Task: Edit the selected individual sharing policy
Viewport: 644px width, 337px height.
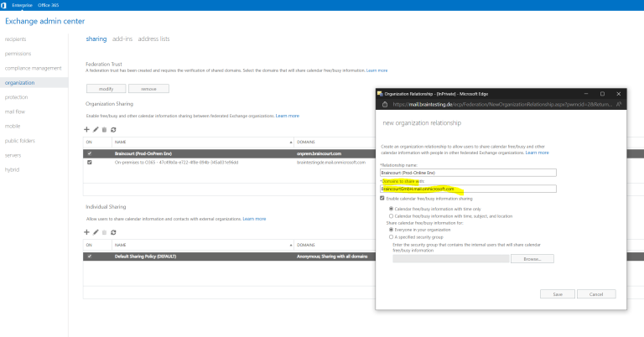Action: click(96, 232)
